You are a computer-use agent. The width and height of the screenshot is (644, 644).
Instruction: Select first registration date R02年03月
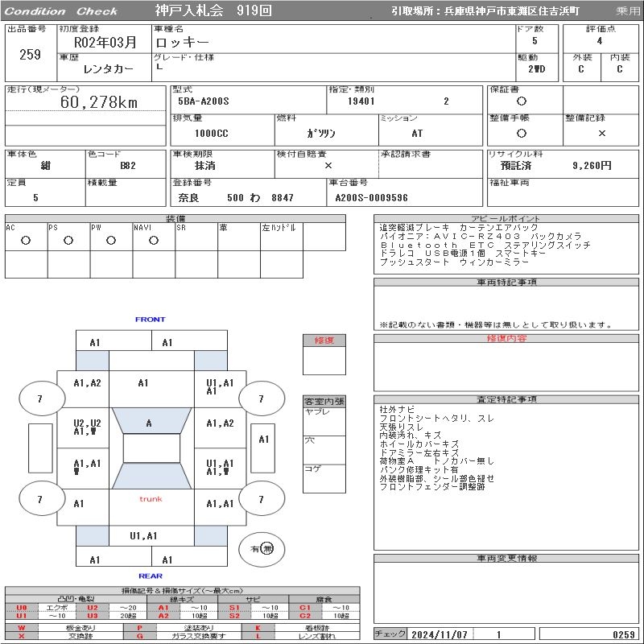[105, 43]
